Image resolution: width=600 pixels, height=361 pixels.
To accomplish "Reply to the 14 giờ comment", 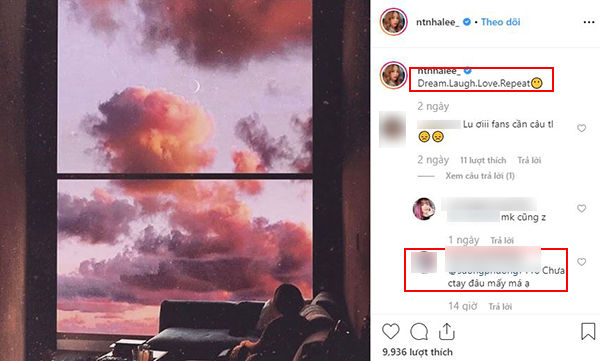I will (x=500, y=306).
